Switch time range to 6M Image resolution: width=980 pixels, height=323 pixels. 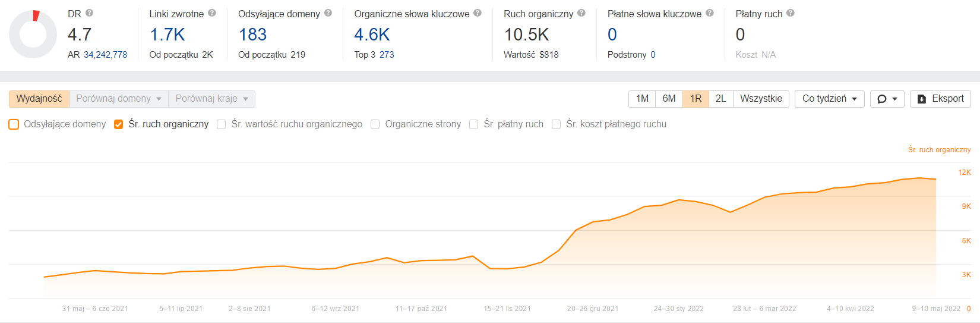click(669, 99)
